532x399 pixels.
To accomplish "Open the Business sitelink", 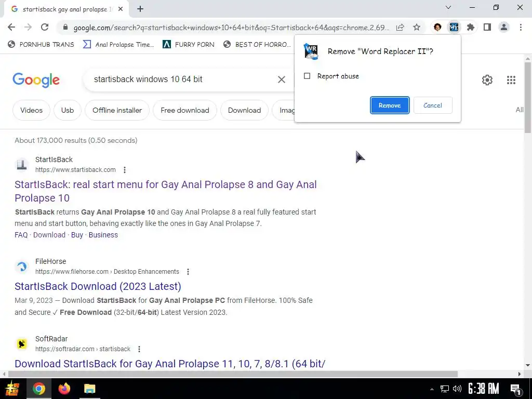I will [103, 235].
